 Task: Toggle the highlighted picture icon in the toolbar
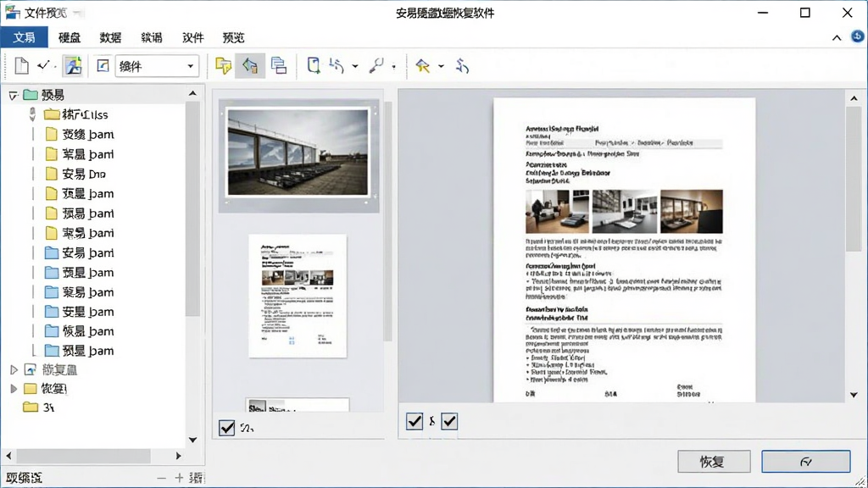(x=73, y=66)
